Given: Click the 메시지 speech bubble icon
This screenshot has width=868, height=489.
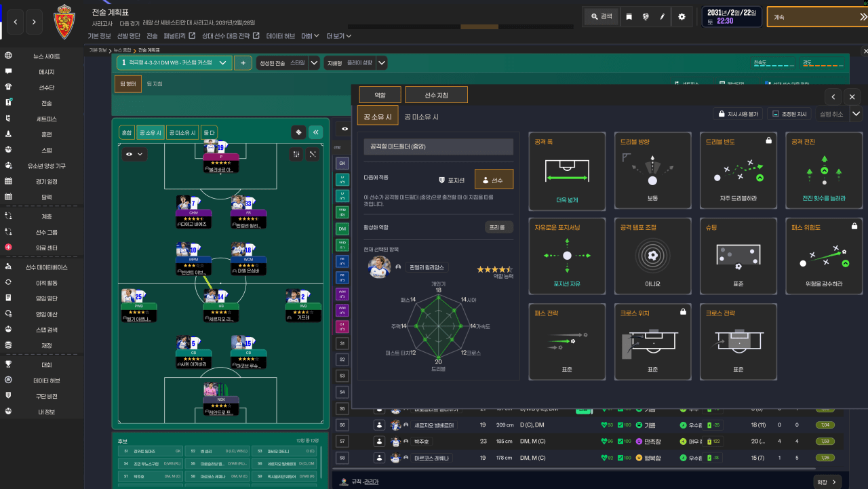Looking at the screenshot, I should [8, 72].
